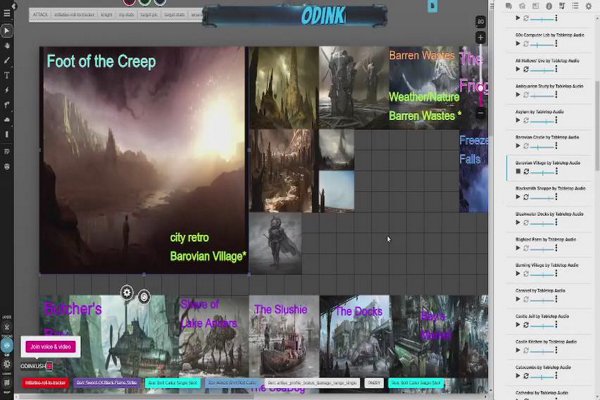Image resolution: width=600 pixels, height=400 pixels.
Task: Open options menu for Bluewater Docks
Action: pyautogui.click(x=556, y=222)
